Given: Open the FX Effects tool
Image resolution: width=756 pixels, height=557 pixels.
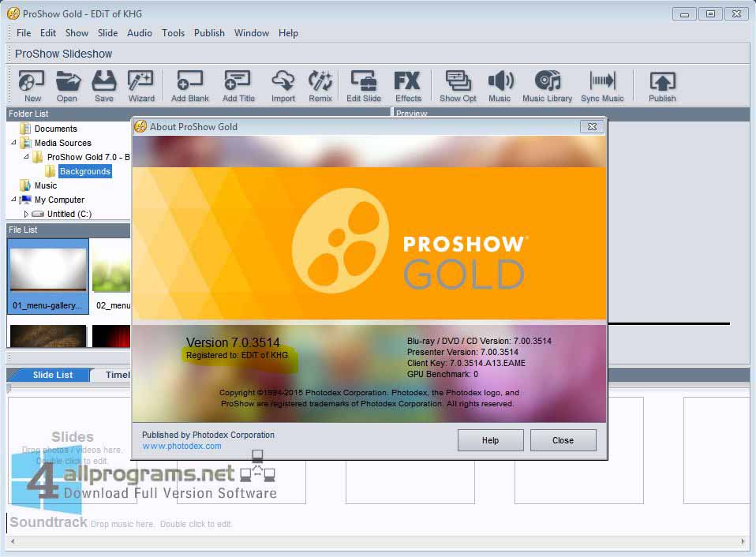Looking at the screenshot, I should [408, 86].
